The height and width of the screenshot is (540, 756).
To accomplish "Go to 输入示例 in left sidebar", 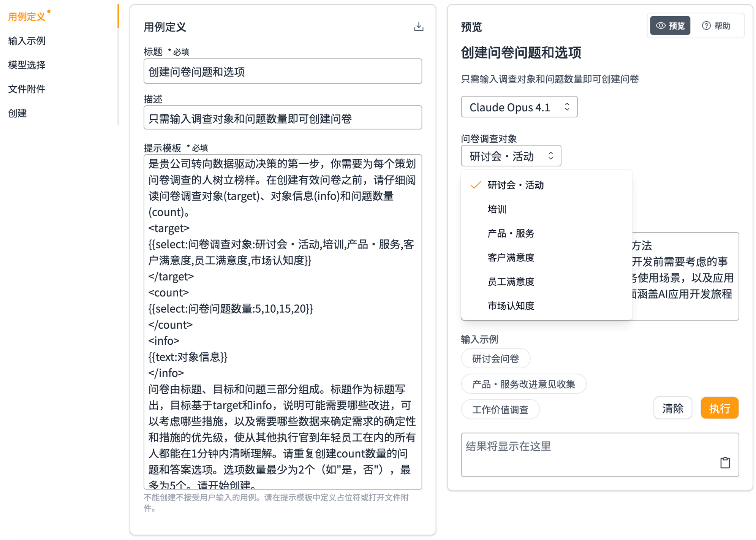I will pyautogui.click(x=27, y=41).
